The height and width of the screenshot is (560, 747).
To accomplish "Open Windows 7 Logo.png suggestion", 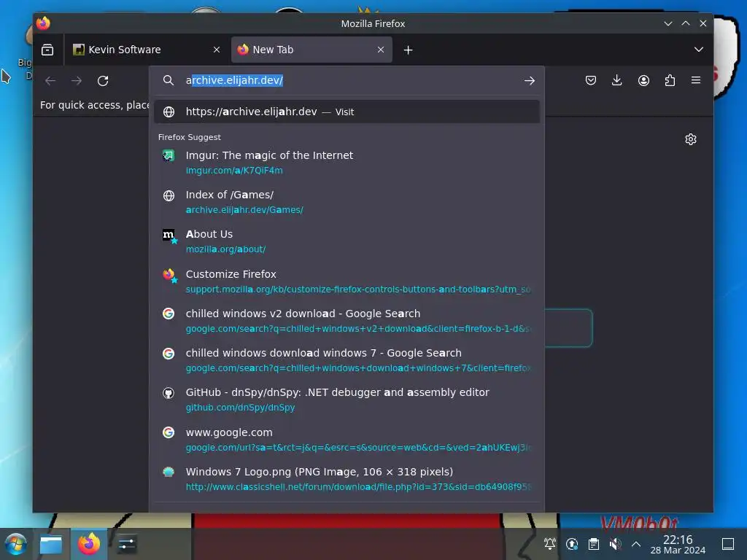I will [347, 479].
